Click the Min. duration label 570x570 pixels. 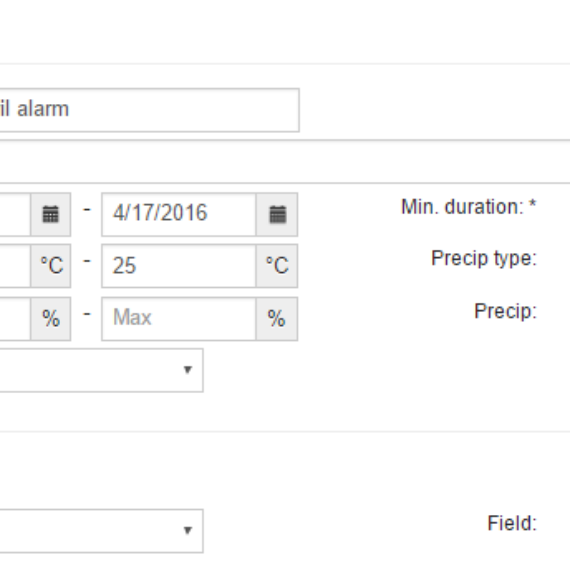click(462, 206)
